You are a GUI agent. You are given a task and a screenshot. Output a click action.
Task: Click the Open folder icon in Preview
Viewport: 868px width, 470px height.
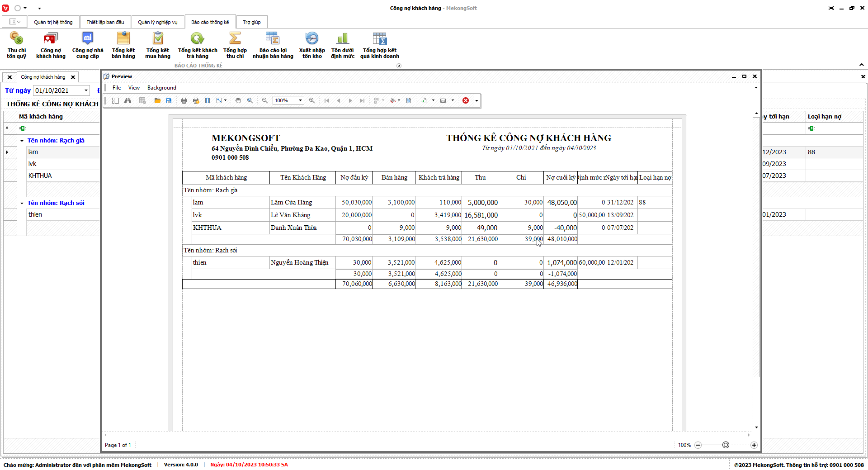point(157,100)
